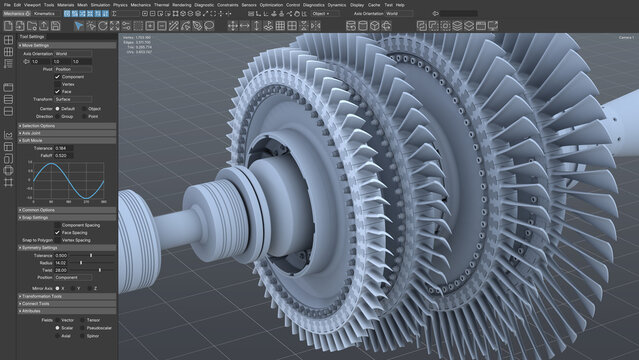This screenshot has width=639, height=360.
Task: Click the monitor with arrow icon
Action: click(493, 26)
